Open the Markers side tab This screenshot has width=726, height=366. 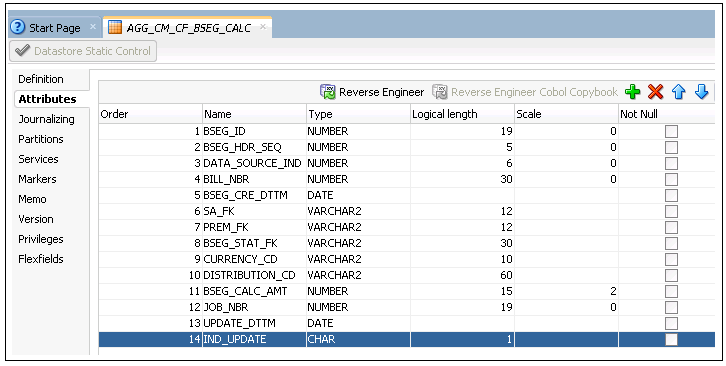37,179
